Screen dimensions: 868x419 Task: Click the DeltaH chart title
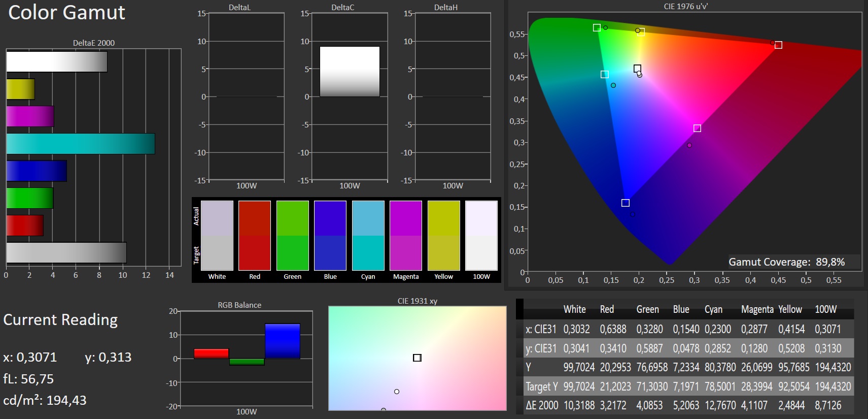pos(446,7)
